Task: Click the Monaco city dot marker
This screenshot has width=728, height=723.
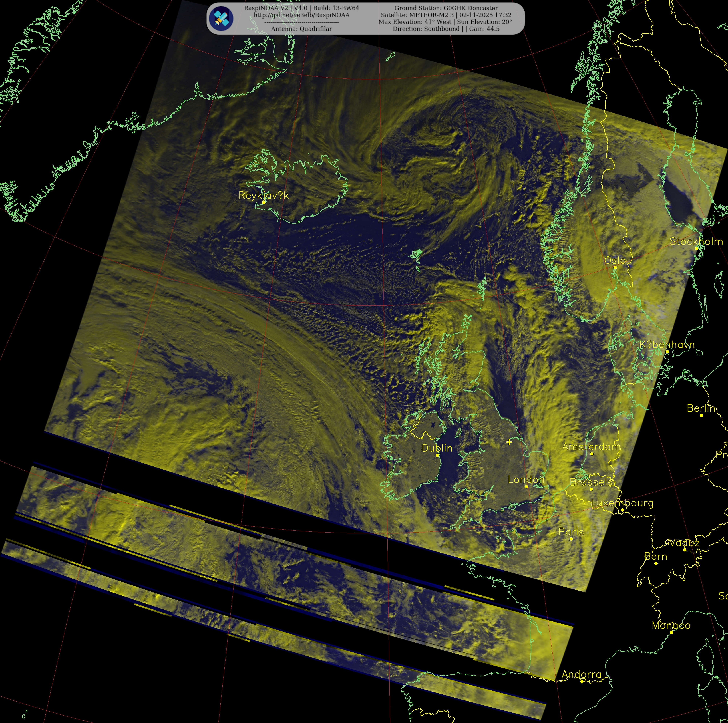Action: (x=671, y=633)
